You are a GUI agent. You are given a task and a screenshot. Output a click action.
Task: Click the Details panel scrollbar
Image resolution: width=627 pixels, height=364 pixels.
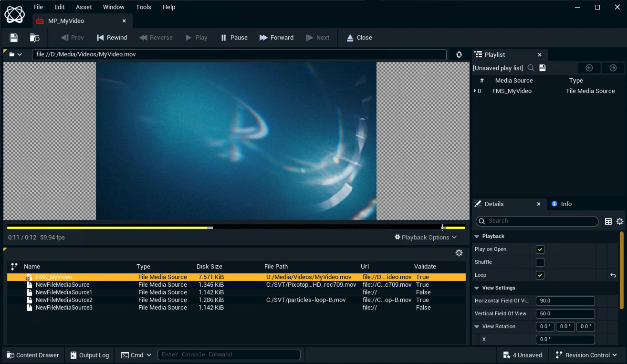click(x=622, y=270)
